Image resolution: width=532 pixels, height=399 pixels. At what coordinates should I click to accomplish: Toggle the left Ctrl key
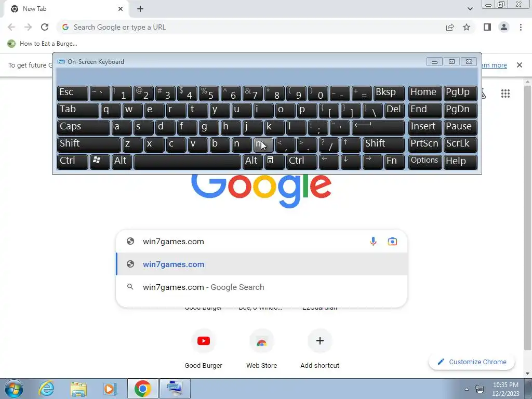click(73, 162)
